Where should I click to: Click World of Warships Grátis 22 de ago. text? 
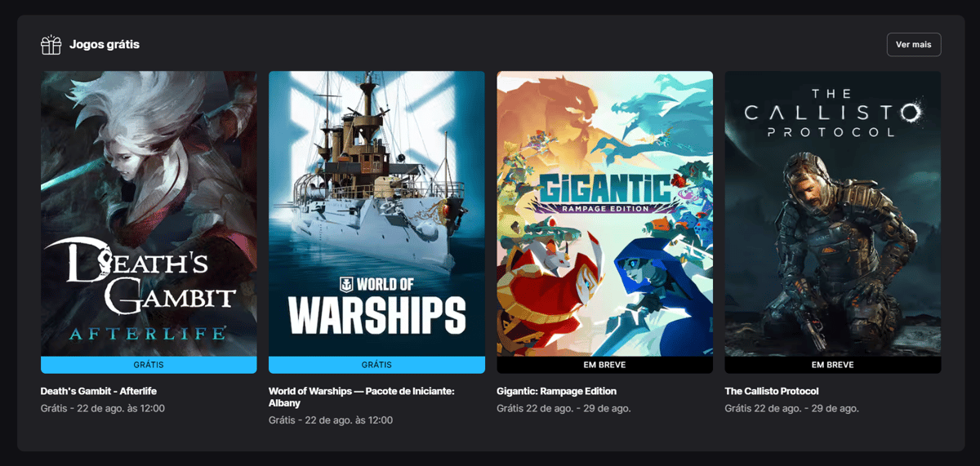[x=331, y=420]
